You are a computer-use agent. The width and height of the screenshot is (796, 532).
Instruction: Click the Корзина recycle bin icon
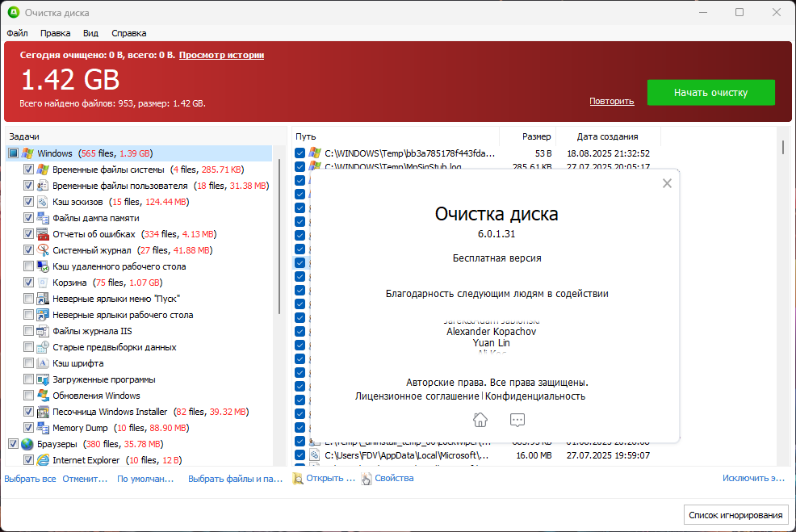[43, 283]
